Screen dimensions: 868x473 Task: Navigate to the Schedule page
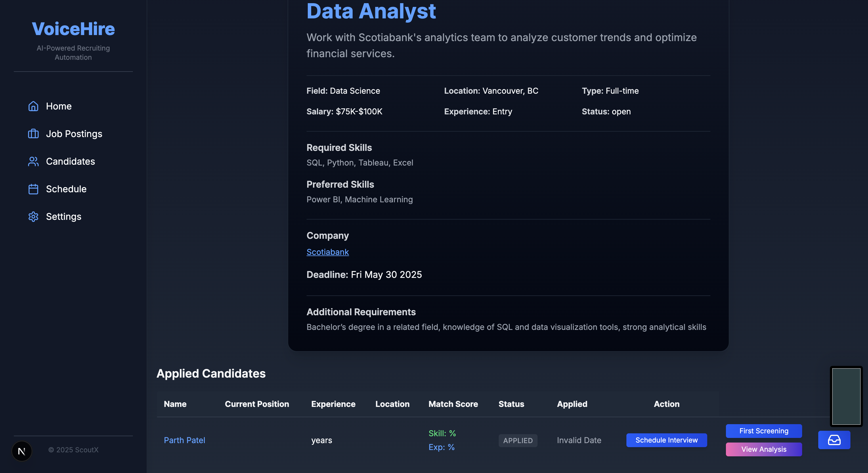[66, 189]
